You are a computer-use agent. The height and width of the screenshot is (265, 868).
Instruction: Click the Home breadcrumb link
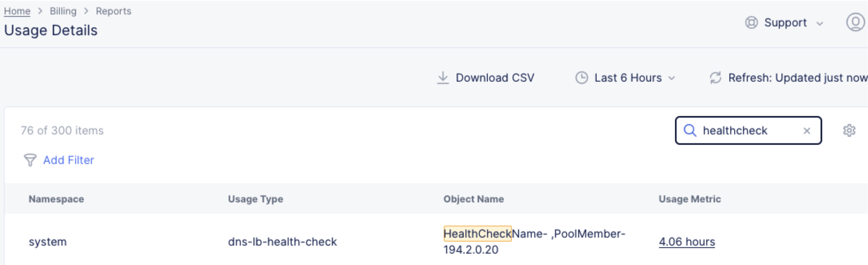17,11
